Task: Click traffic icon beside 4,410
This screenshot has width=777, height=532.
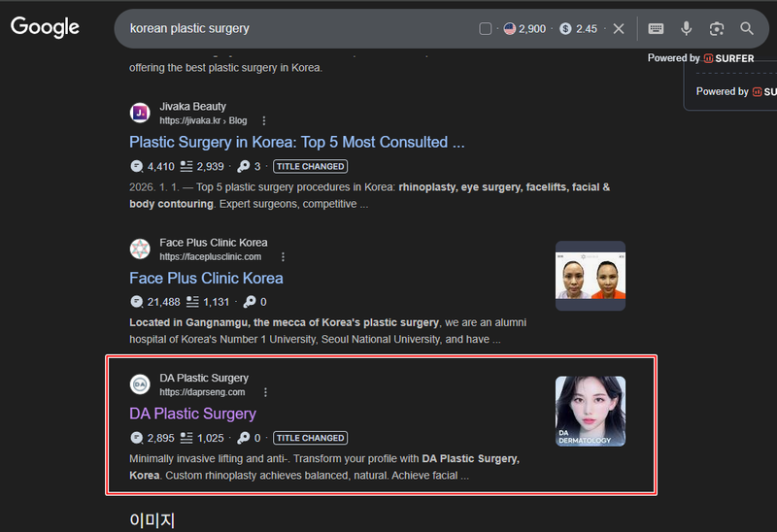Action: 136,166
